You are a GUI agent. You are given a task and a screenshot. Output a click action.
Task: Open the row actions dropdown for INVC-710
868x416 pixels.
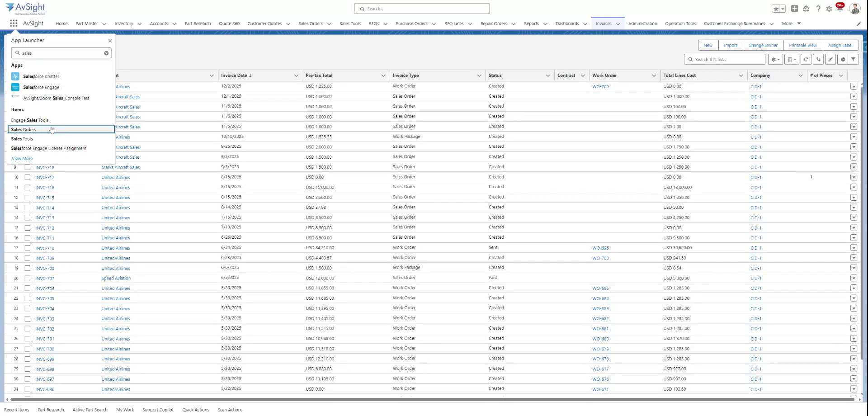pyautogui.click(x=854, y=248)
